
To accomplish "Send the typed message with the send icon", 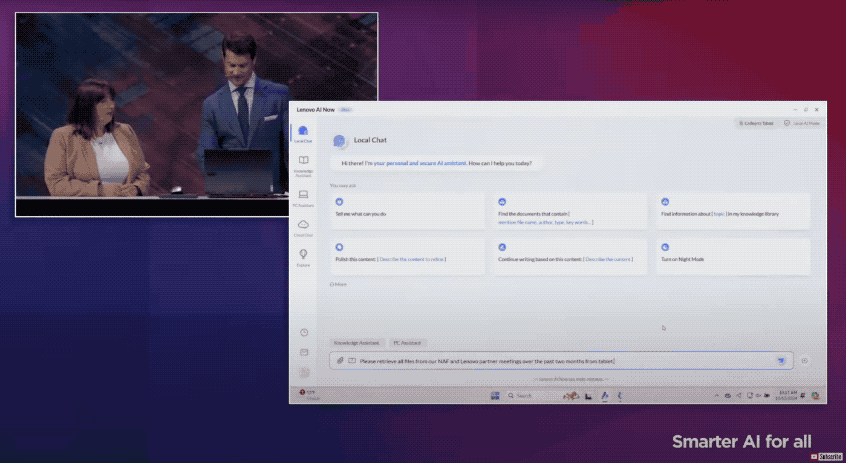I will 781,360.
